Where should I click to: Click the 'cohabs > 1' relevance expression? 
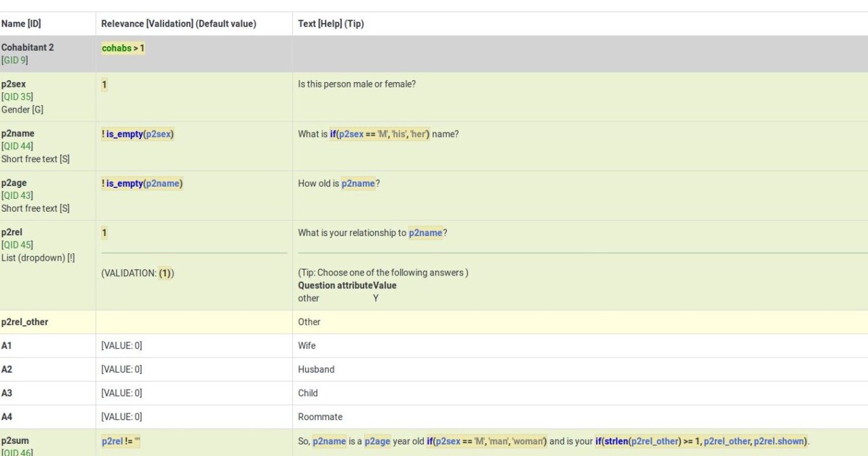[x=123, y=48]
